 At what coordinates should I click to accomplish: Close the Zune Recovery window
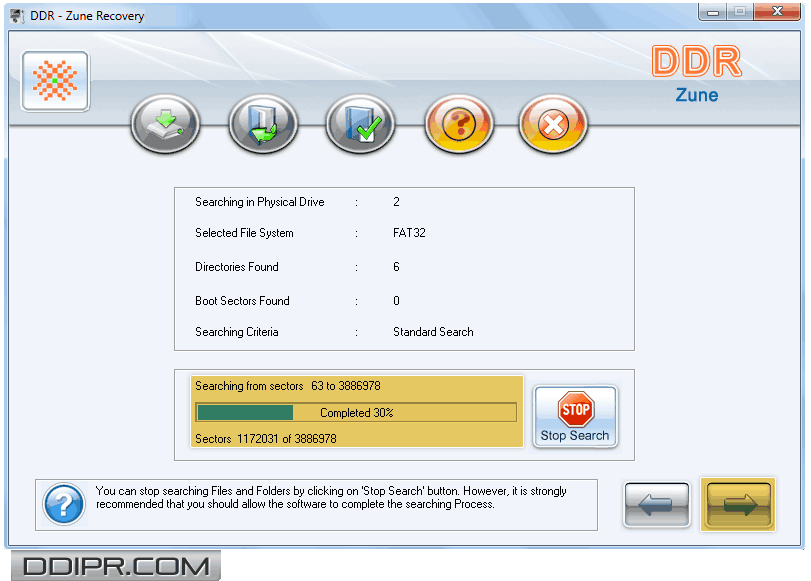(x=777, y=11)
